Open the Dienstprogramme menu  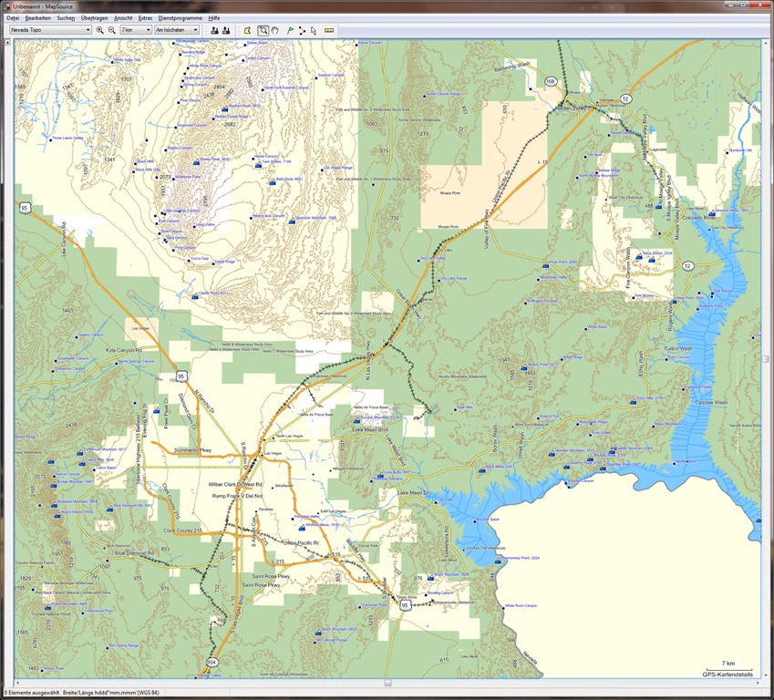point(180,17)
